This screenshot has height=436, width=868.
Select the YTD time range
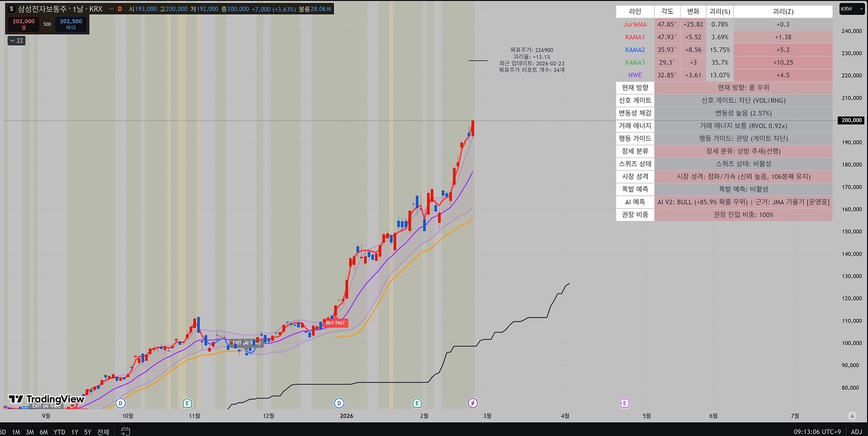59,432
